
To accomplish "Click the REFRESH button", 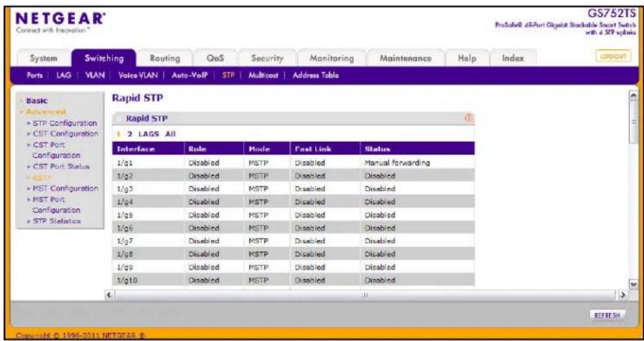I will point(608,316).
